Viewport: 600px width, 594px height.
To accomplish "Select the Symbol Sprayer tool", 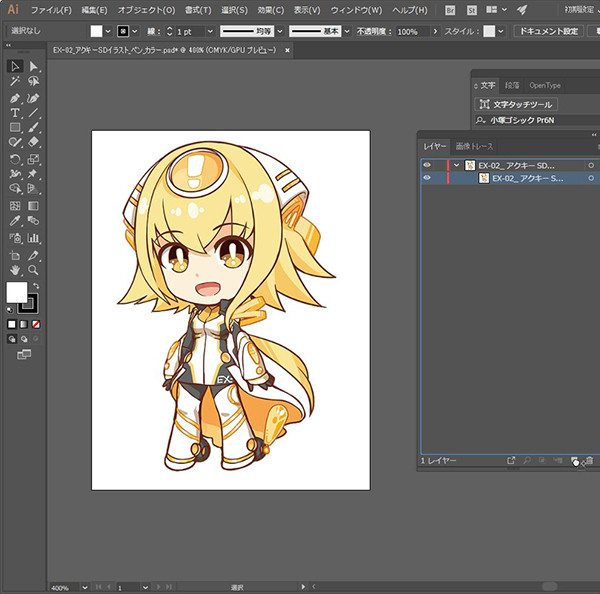I will [15, 238].
